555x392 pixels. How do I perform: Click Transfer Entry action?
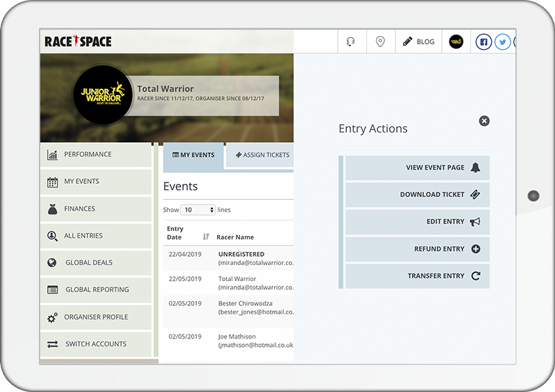pos(417,276)
